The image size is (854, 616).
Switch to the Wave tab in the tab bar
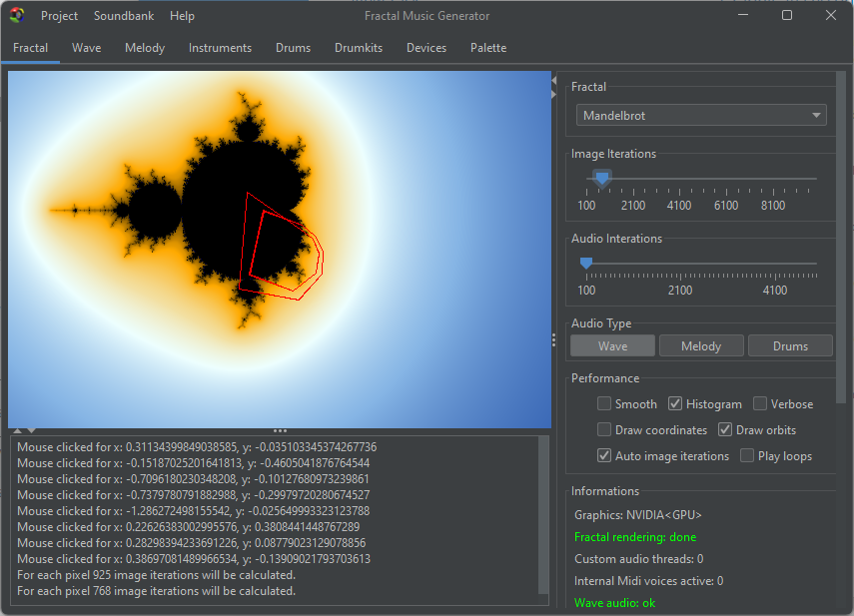pos(87,48)
